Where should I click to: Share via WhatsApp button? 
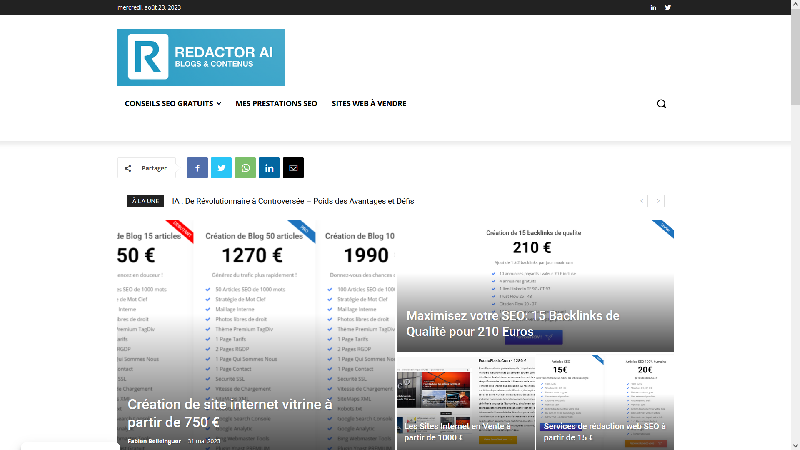pyautogui.click(x=245, y=167)
